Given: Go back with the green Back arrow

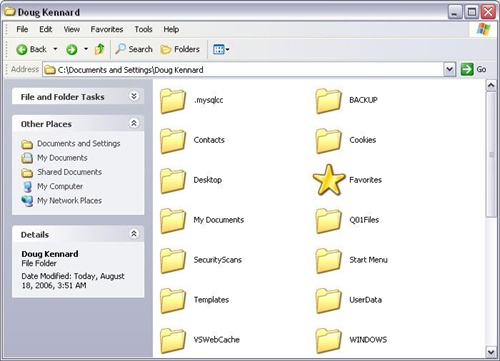Looking at the screenshot, I should 31,49.
